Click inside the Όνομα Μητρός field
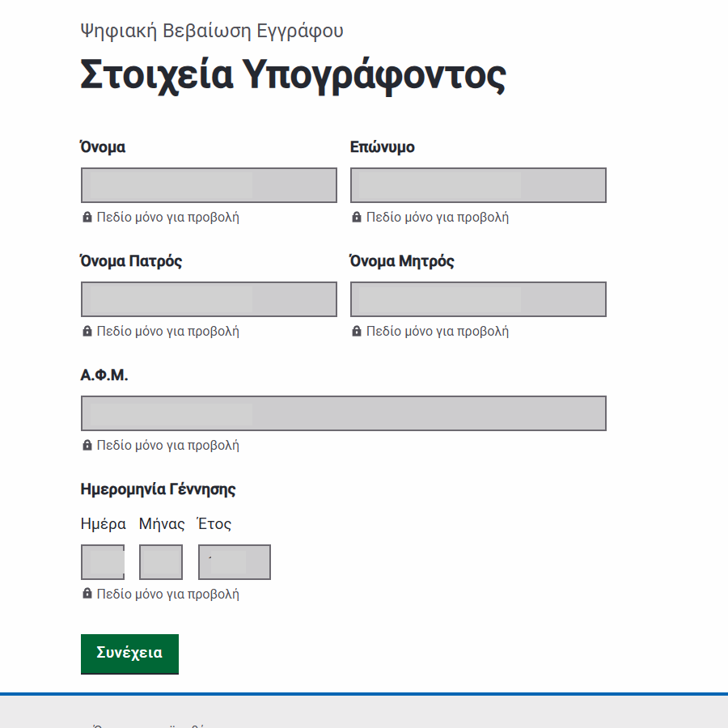728x728 pixels. pyautogui.click(x=478, y=299)
